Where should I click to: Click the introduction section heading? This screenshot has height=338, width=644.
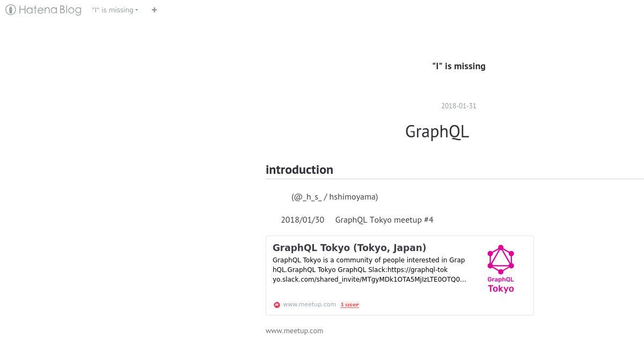click(x=299, y=170)
